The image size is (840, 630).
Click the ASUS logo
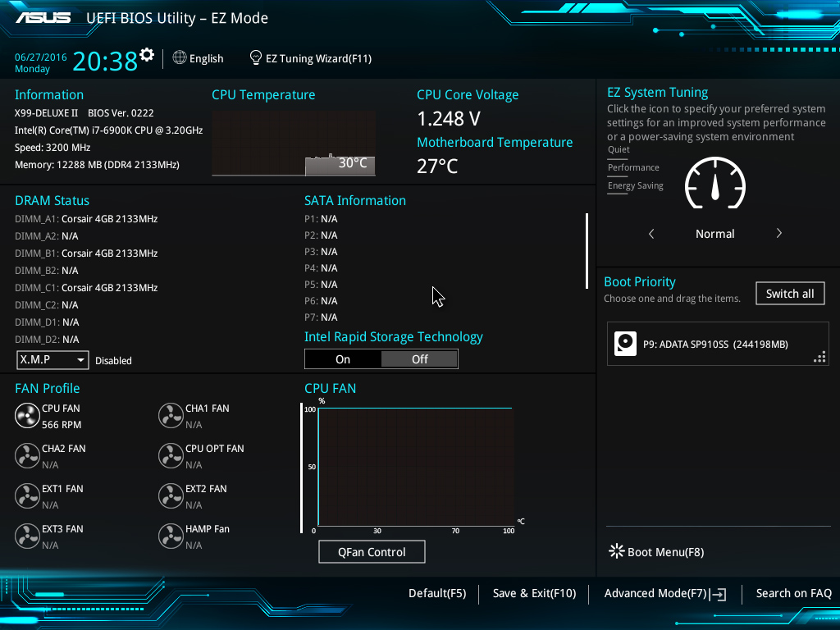(x=43, y=18)
